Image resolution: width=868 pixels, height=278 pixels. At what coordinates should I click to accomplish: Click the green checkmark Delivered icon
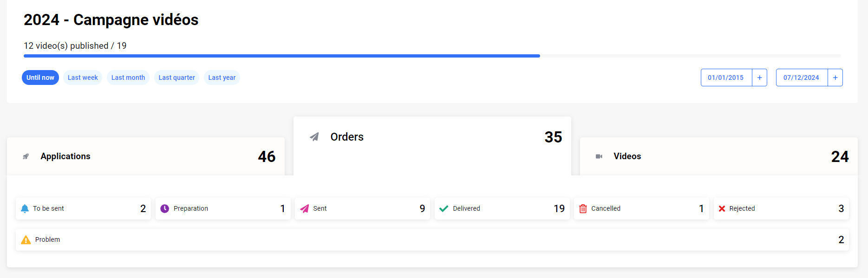pyautogui.click(x=444, y=209)
